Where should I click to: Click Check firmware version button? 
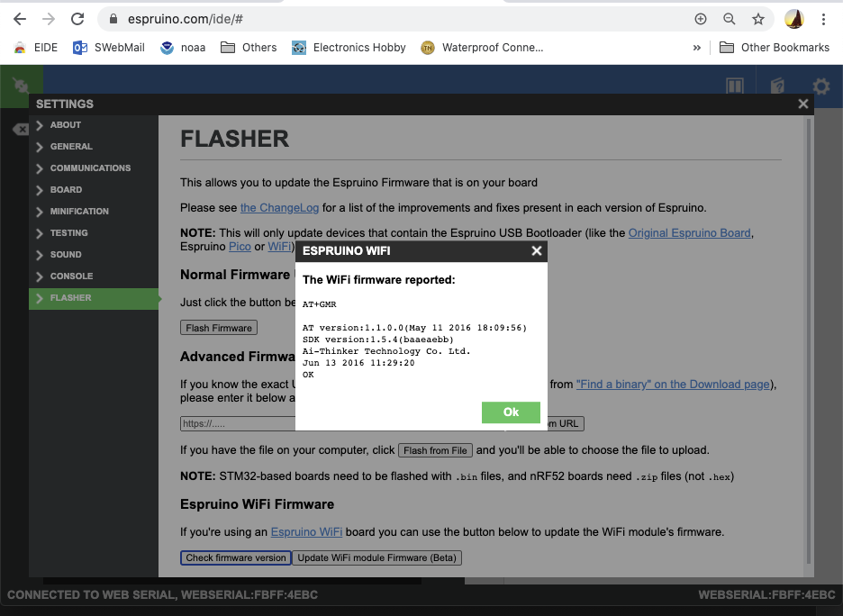[x=235, y=558]
